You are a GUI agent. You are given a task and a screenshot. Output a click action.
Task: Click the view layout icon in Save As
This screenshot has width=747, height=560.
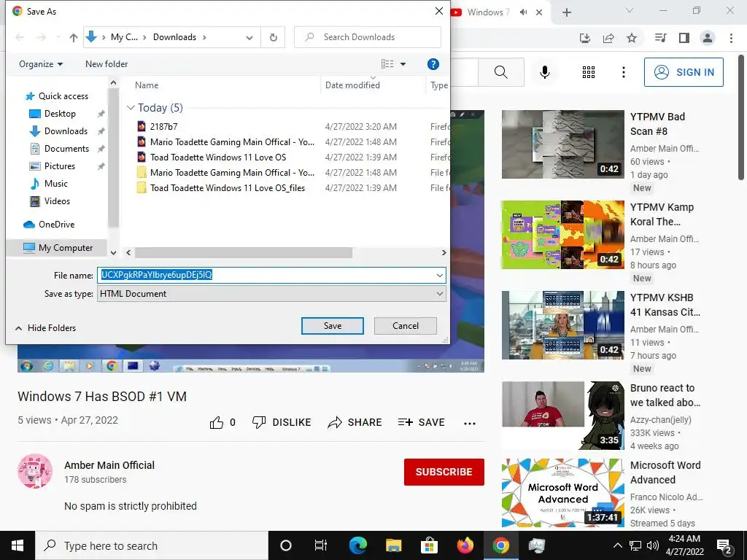[x=387, y=64]
